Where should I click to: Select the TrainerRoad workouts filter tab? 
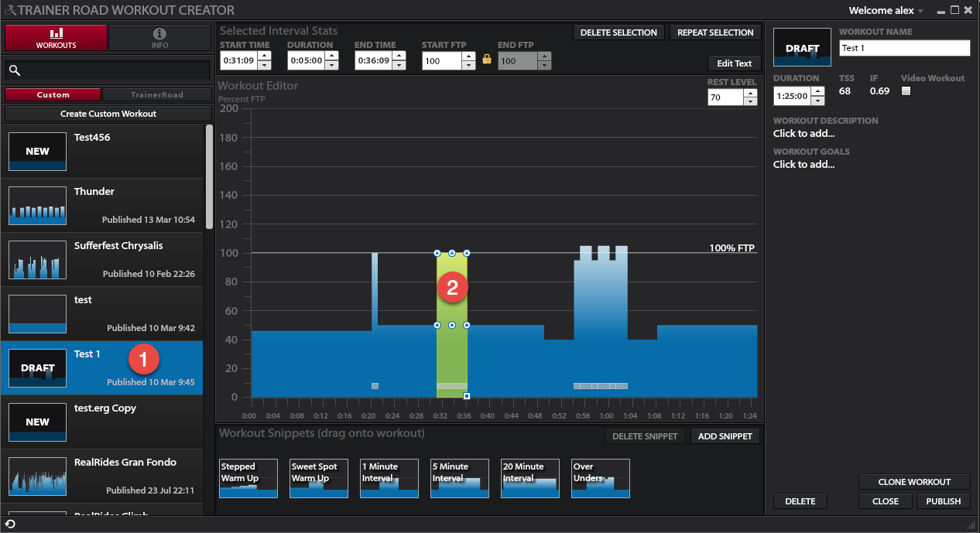[157, 94]
